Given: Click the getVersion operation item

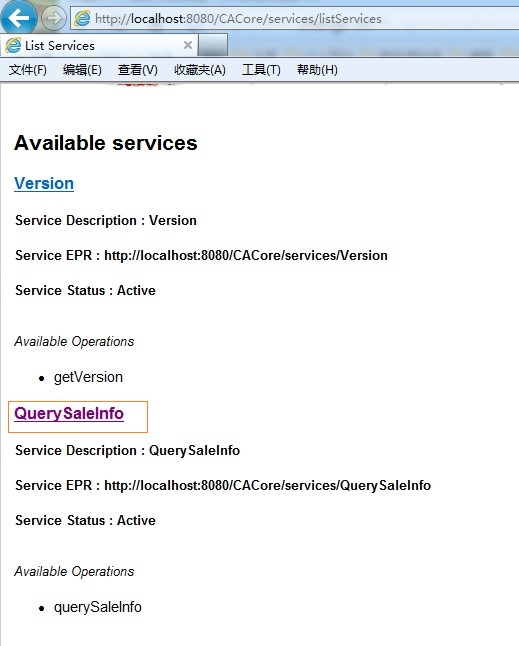Looking at the screenshot, I should (x=88, y=377).
